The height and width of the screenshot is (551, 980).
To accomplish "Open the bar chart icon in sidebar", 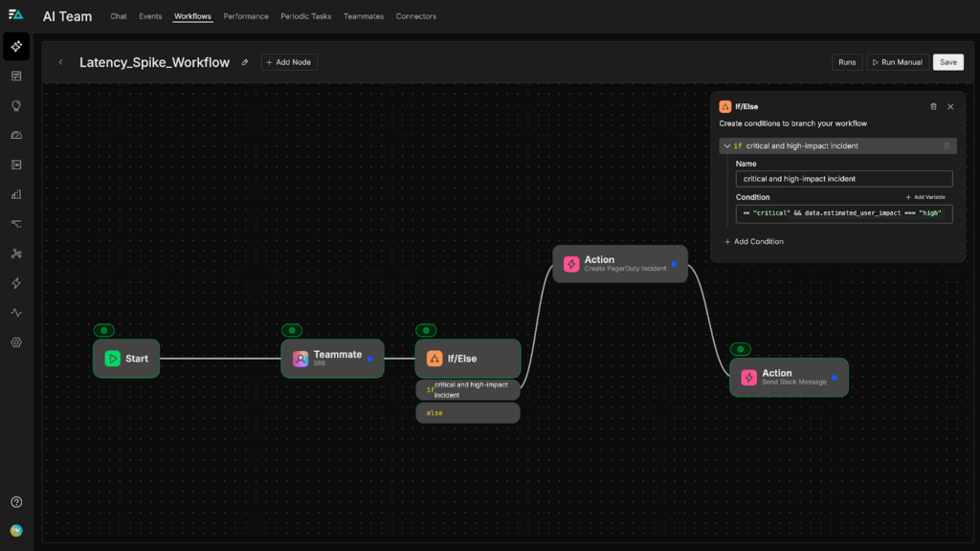I will [16, 194].
